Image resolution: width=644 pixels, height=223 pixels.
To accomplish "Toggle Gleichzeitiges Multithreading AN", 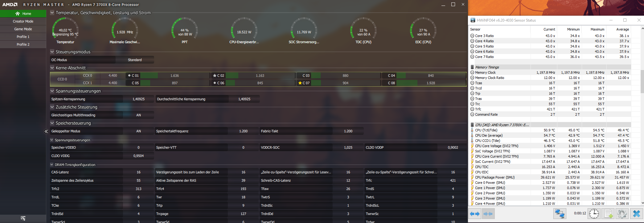I will tap(138, 115).
